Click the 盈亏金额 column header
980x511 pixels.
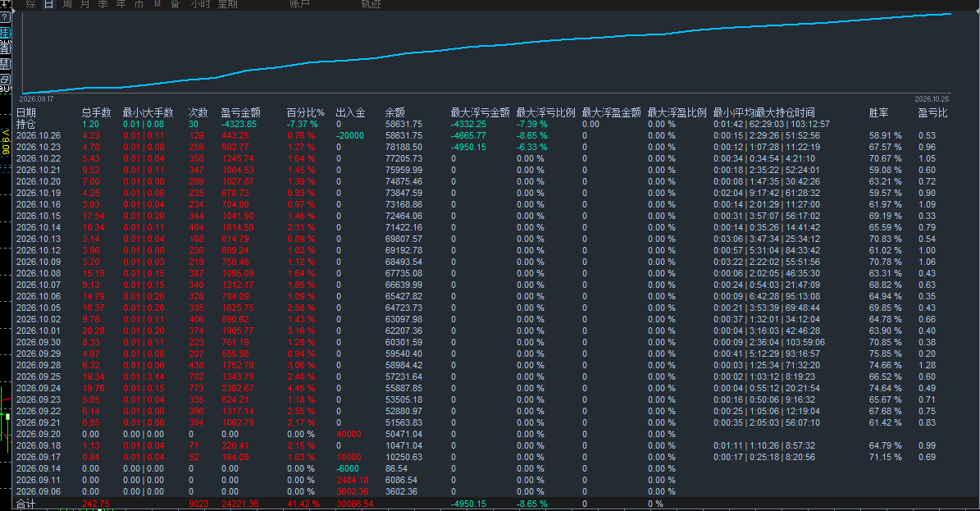click(x=240, y=112)
